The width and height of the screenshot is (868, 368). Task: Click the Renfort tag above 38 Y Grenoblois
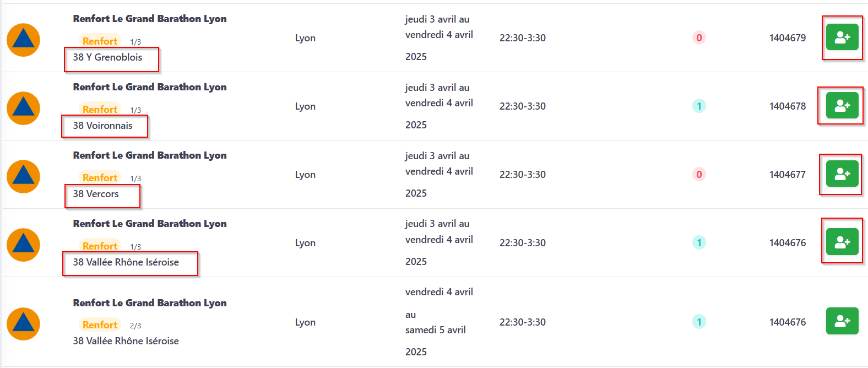pos(100,41)
